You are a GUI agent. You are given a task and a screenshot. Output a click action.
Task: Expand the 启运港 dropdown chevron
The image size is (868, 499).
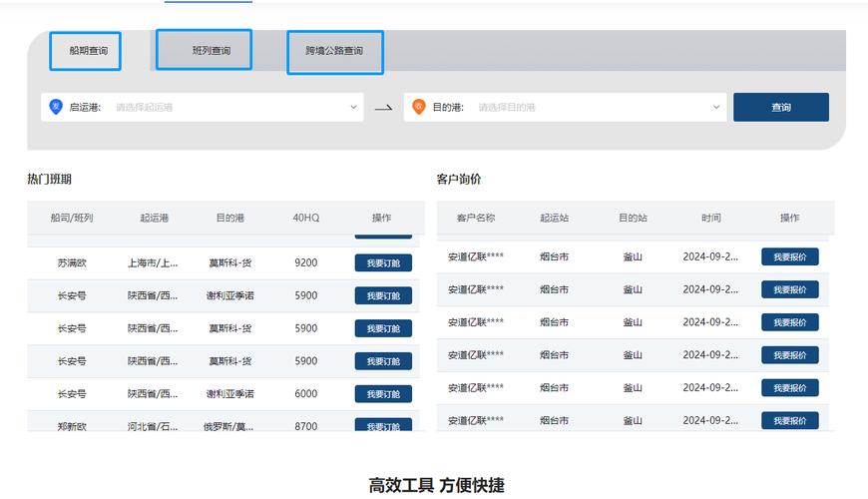click(354, 107)
